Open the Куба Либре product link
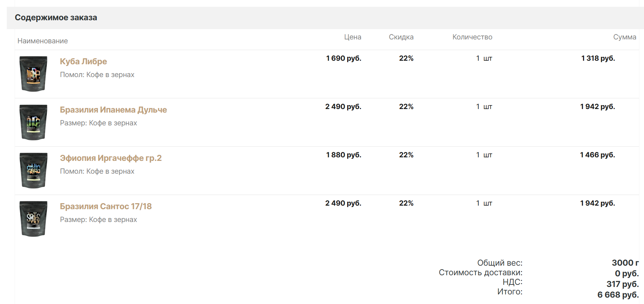The height and width of the screenshot is (304, 644). point(83,61)
